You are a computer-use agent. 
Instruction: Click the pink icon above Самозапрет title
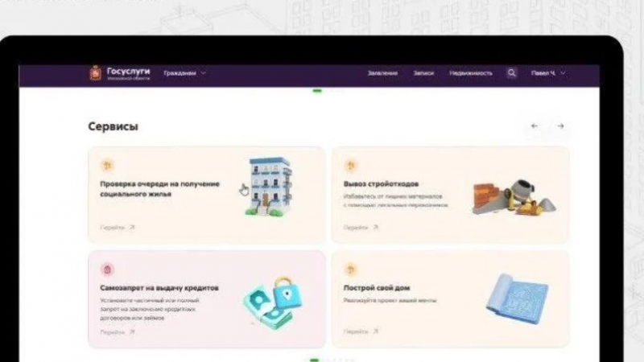point(107,269)
